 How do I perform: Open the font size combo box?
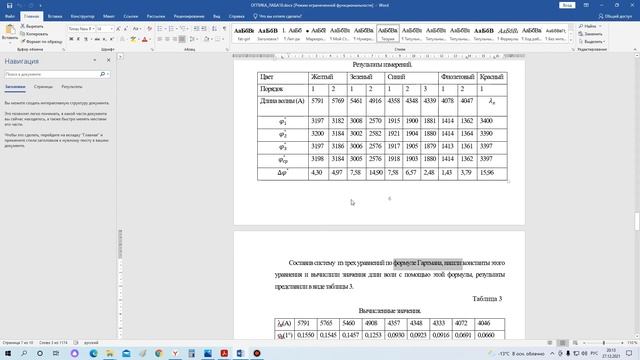click(104, 29)
